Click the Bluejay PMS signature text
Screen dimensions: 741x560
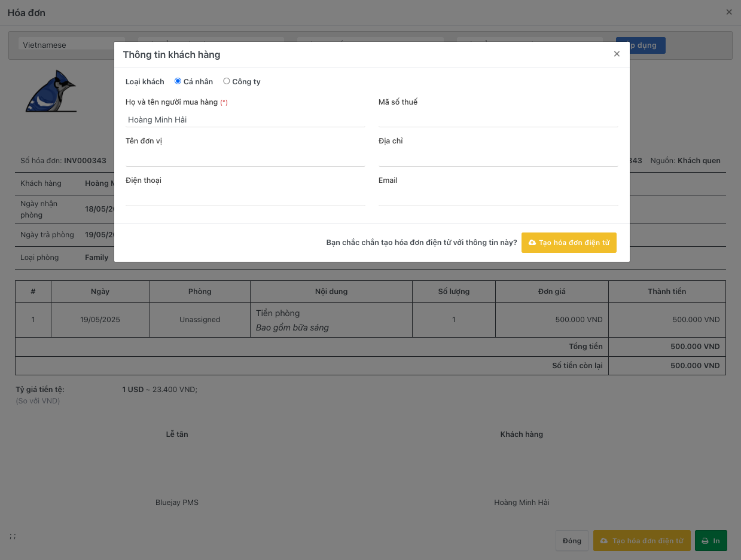[x=177, y=503]
